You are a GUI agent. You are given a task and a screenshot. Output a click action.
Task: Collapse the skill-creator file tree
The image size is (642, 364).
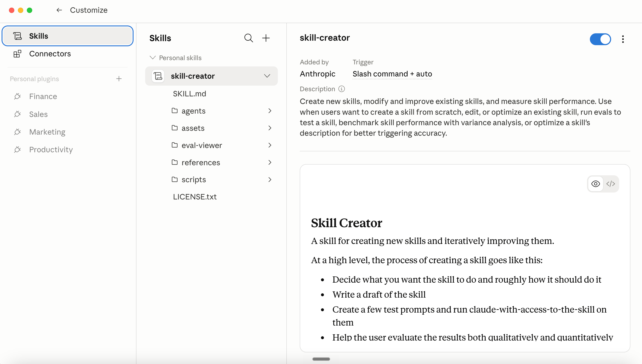point(267,76)
